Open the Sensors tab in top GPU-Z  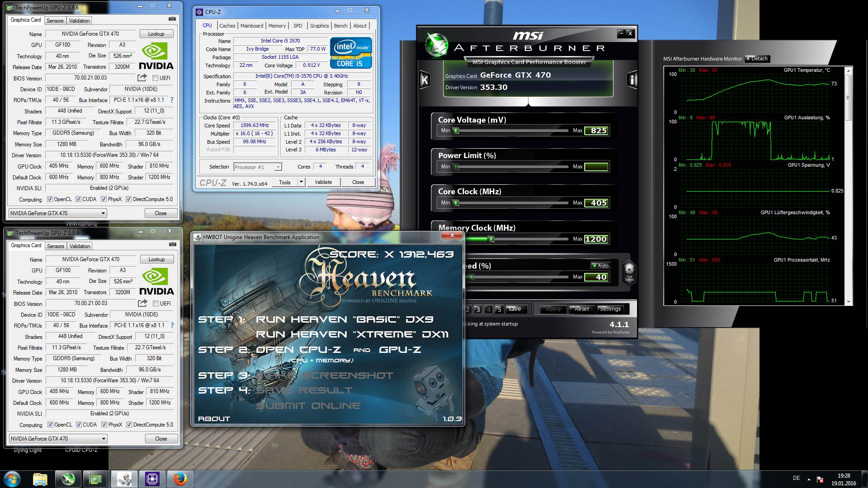(55, 21)
